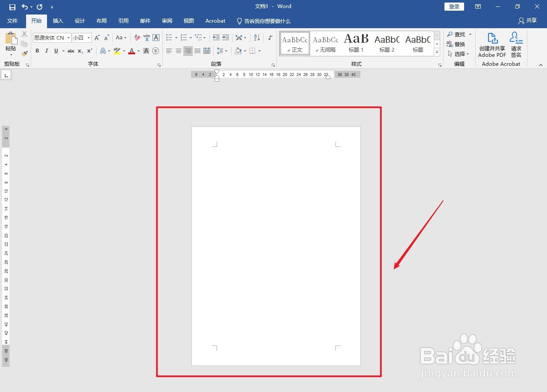Open line spacing dropdown
This screenshot has height=392, width=547.
click(x=226, y=51)
